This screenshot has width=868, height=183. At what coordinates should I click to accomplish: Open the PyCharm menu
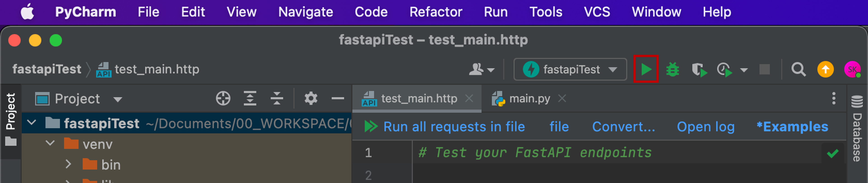86,12
